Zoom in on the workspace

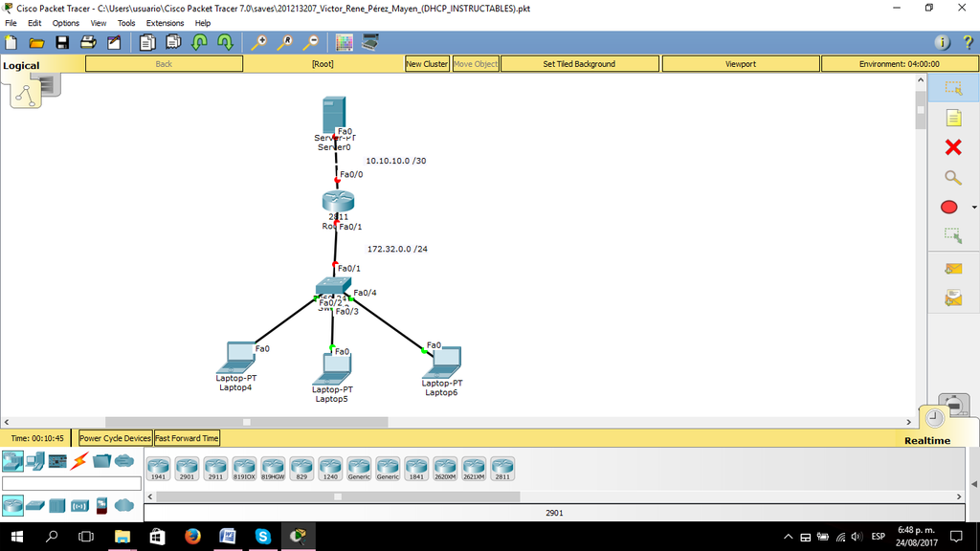tap(258, 42)
